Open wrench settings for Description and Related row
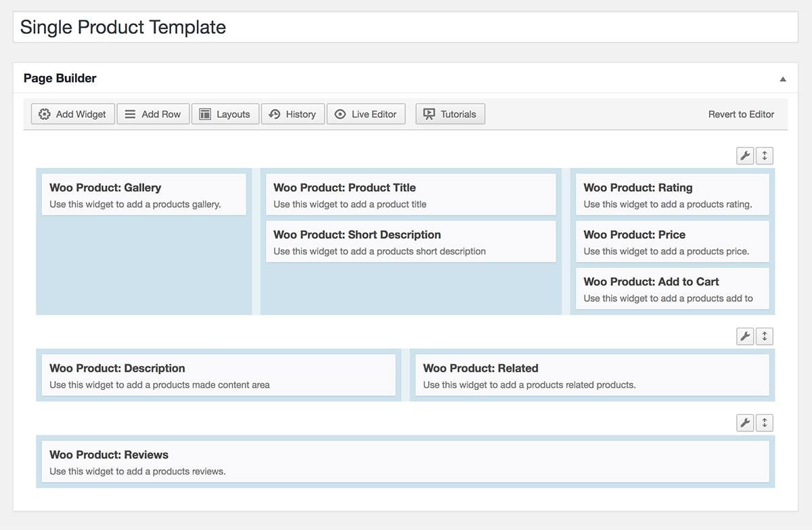 click(745, 336)
